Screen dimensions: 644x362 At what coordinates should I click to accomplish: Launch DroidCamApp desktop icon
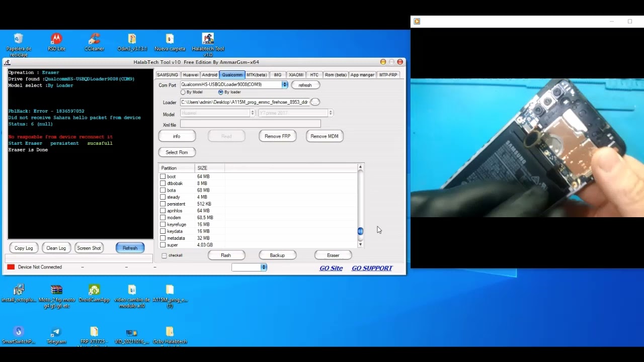(94, 294)
